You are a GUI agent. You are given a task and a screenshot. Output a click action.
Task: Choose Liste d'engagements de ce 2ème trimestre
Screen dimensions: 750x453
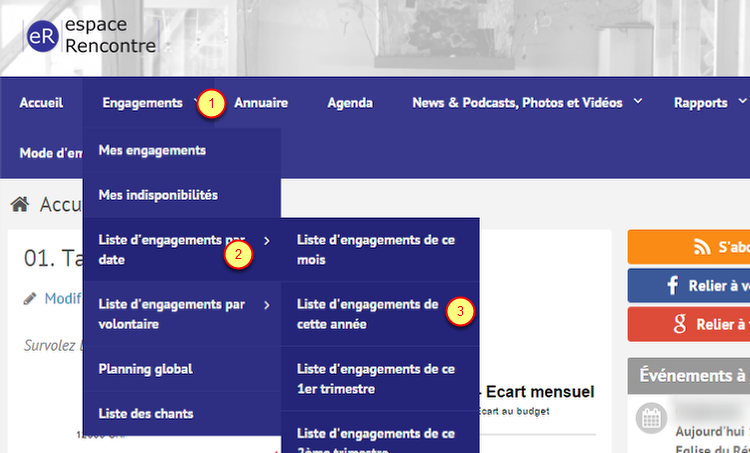[x=380, y=432]
